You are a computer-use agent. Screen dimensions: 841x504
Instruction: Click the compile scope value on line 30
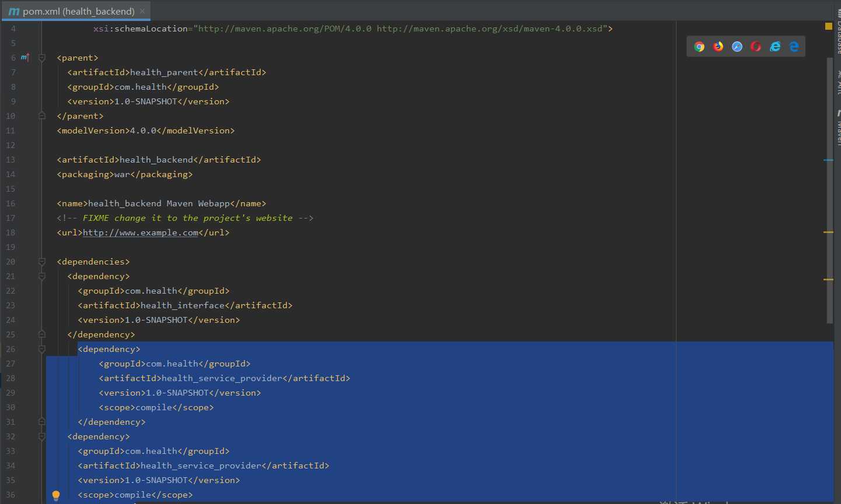(154, 407)
